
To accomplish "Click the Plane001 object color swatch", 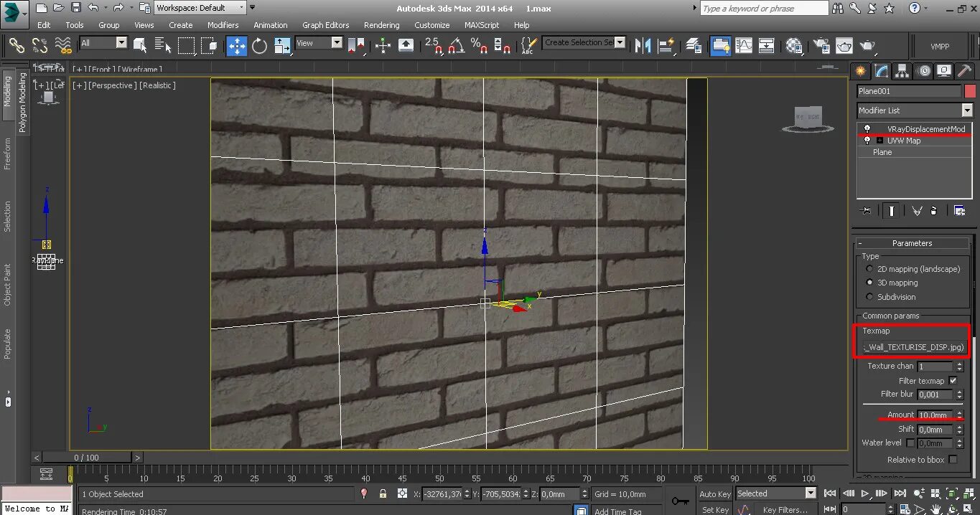I will pos(970,91).
